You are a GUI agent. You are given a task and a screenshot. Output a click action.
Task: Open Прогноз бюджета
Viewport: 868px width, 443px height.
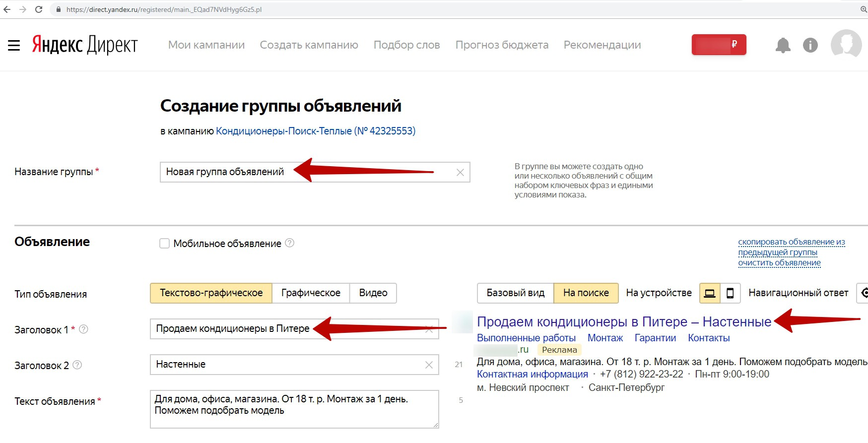[x=502, y=45]
